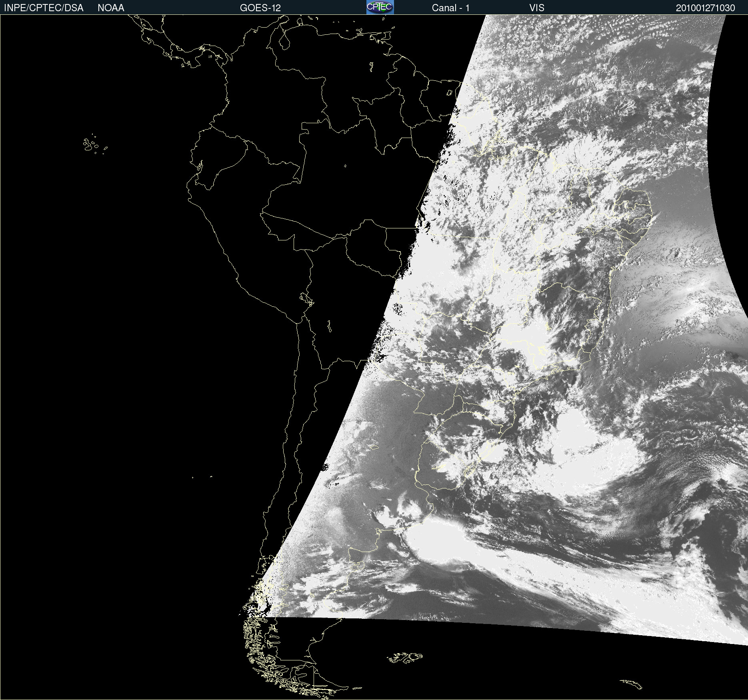Click the CPTEC logo in header

point(380,7)
